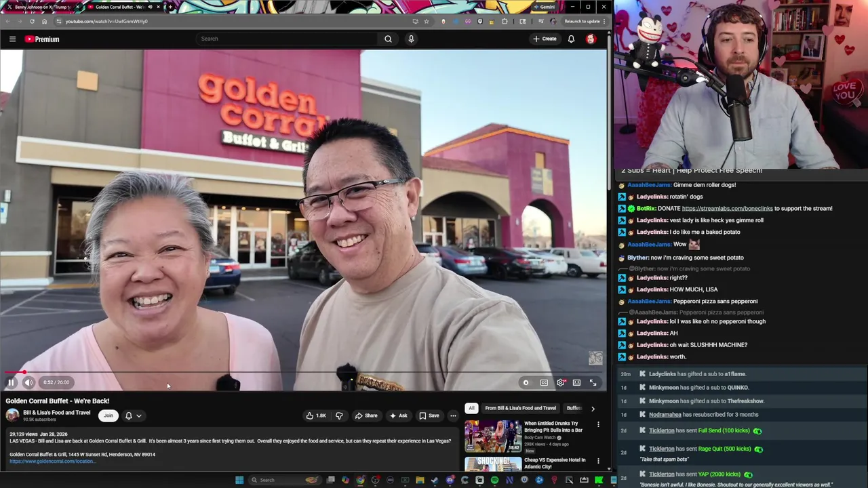This screenshot has height=488, width=868.
Task: Go to YouTube Premium home logo
Action: 42,39
